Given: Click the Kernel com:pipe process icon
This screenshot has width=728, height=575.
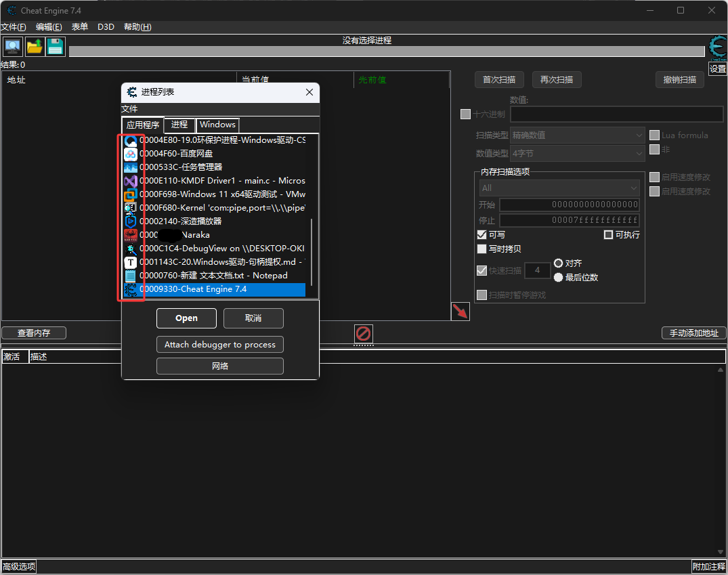Looking at the screenshot, I should pyautogui.click(x=131, y=208).
